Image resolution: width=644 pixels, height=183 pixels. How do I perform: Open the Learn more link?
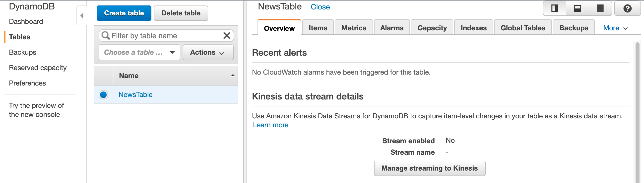270,125
